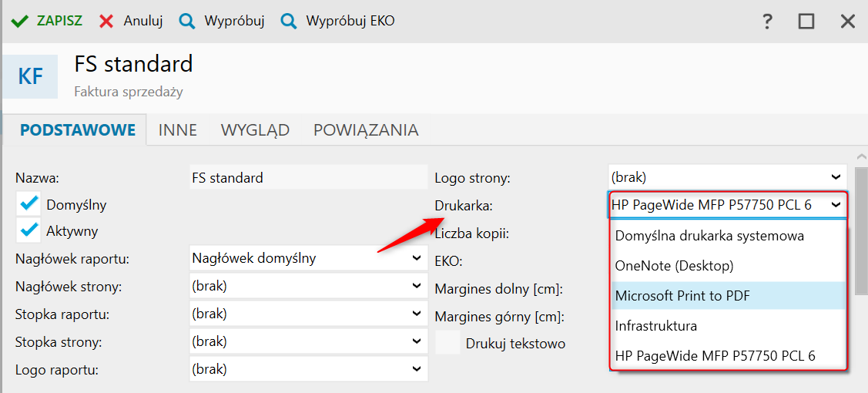Click the Wypróbuj magnifier icon

(187, 21)
